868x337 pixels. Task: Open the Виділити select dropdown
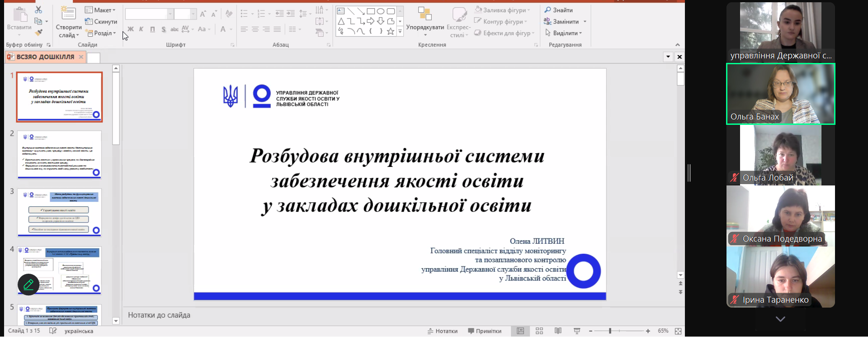tap(564, 33)
